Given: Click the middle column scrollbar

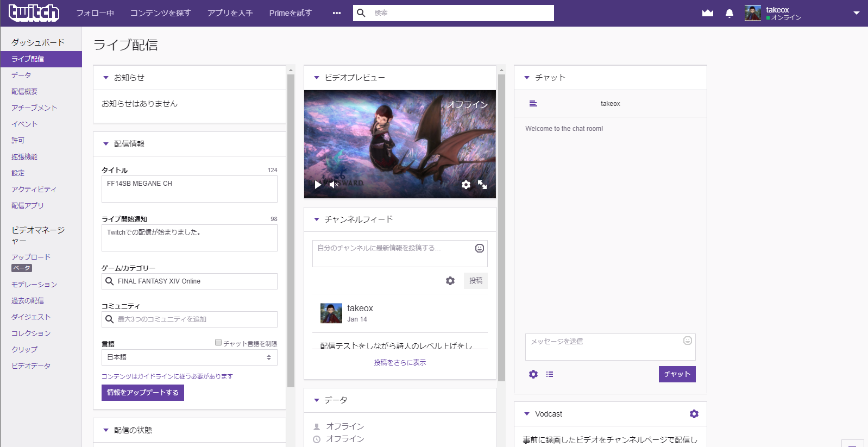Looking at the screenshot, I should pos(501,228).
